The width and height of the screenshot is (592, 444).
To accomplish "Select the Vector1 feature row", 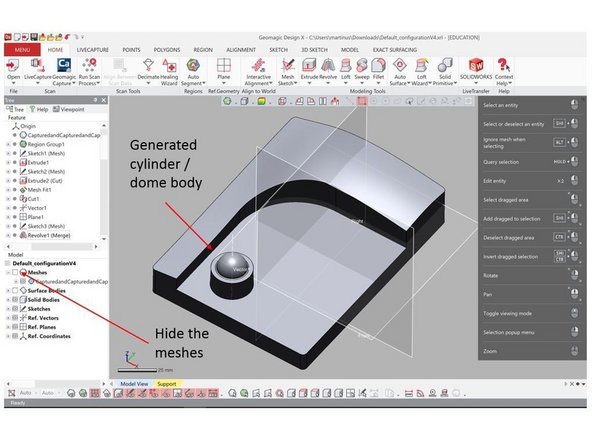I will tap(33, 208).
